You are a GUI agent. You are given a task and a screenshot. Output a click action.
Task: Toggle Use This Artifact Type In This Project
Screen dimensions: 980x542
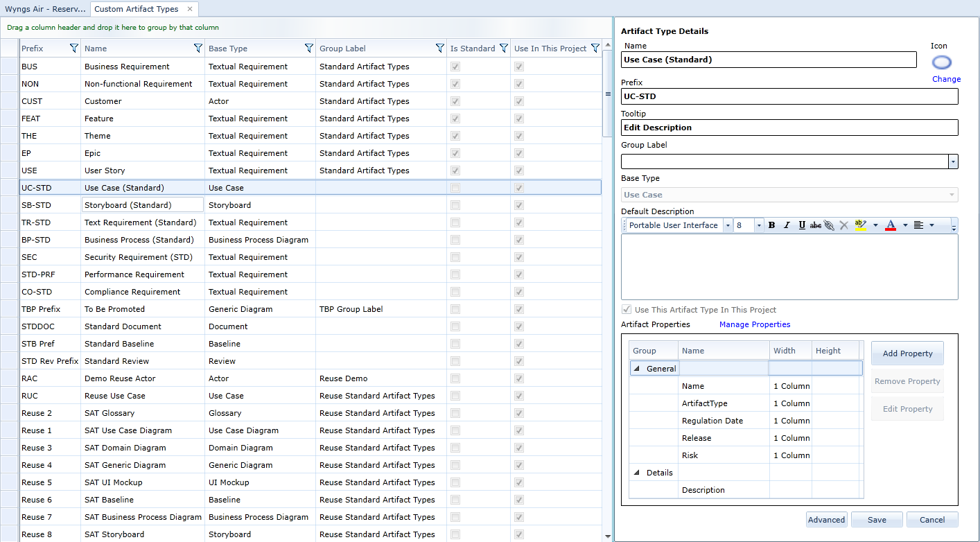tap(627, 309)
